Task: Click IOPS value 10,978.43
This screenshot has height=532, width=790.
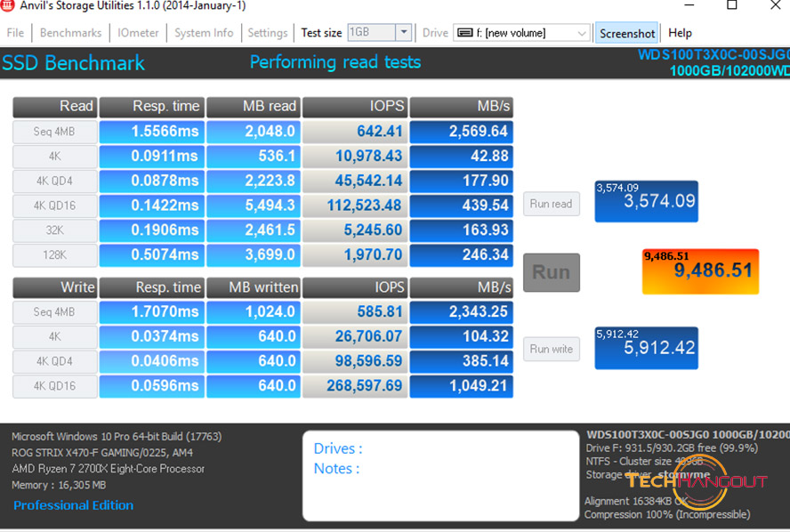Action: (x=355, y=157)
